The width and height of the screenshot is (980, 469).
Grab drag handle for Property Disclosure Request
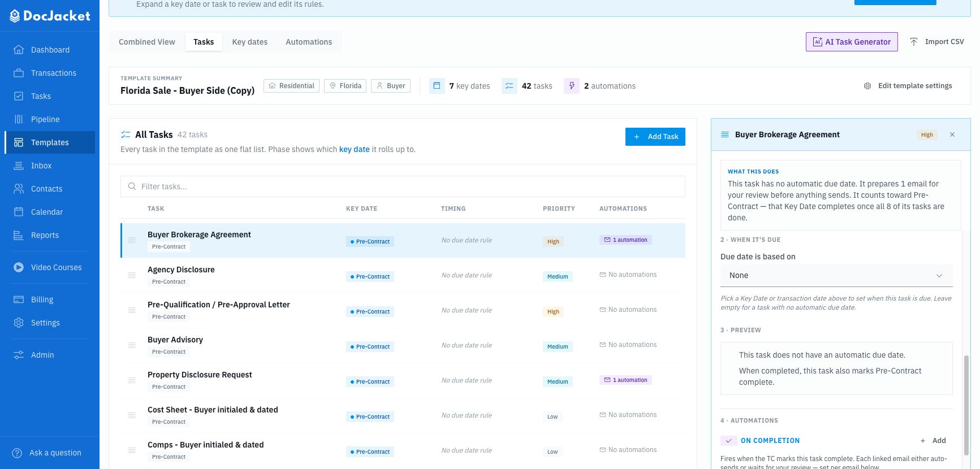[x=132, y=380]
